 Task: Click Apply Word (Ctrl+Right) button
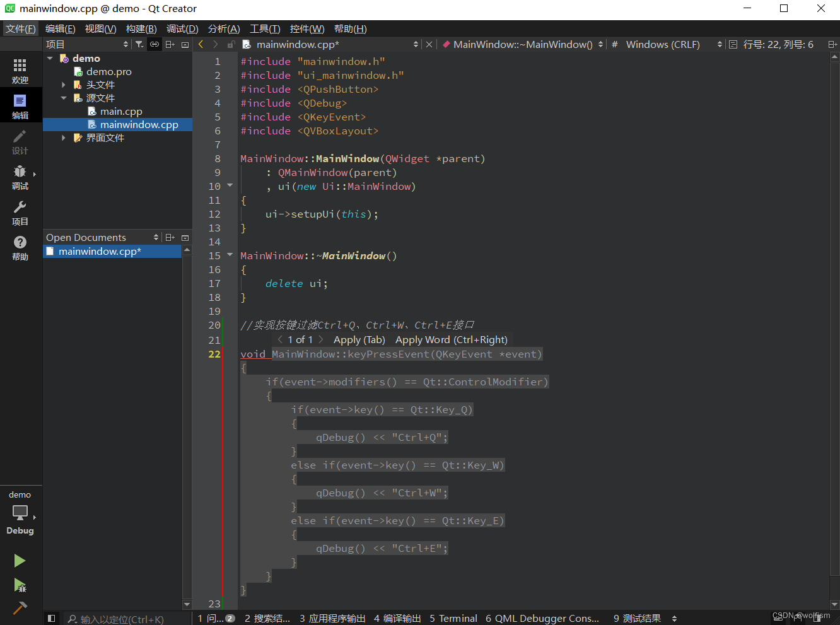pos(452,339)
